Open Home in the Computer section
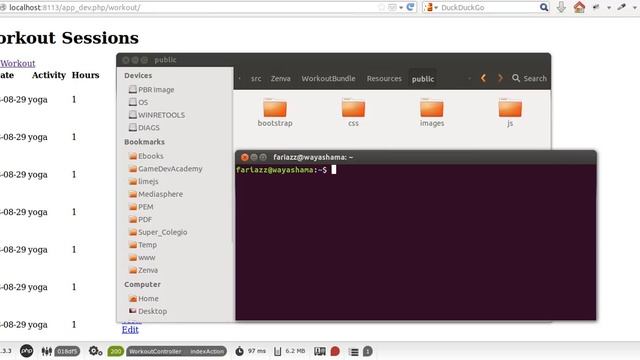 pos(143,298)
